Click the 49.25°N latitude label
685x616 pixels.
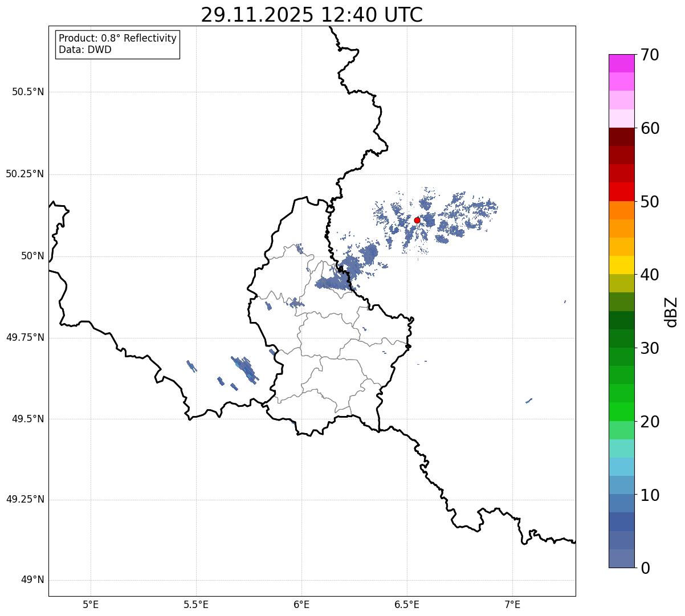pos(25,499)
